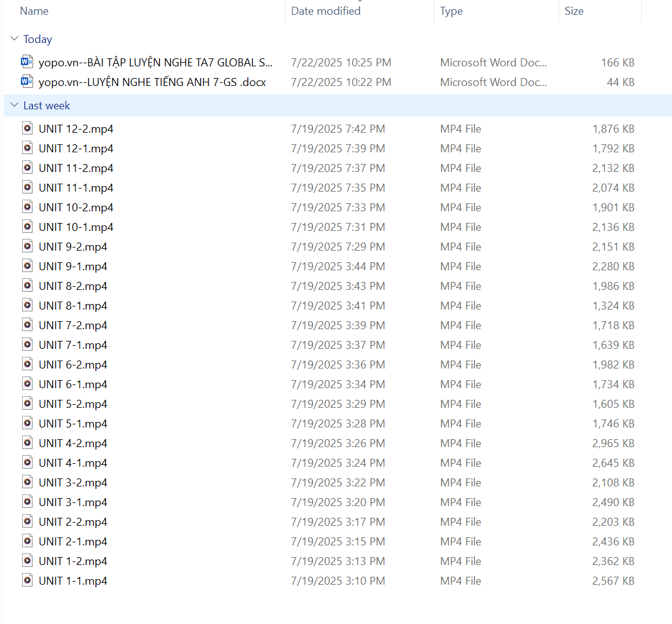Select file name UNIT 5-1.mp4
This screenshot has width=672, height=624.
(x=72, y=423)
